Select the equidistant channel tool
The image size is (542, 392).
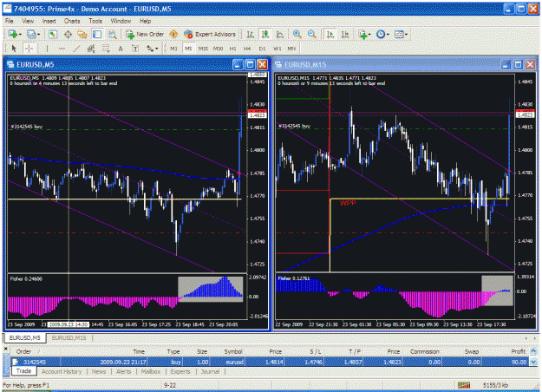(91, 49)
